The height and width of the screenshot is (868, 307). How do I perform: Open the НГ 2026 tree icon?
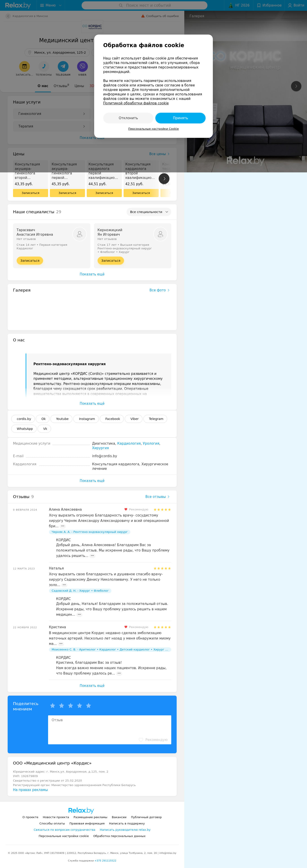(x=231, y=5)
